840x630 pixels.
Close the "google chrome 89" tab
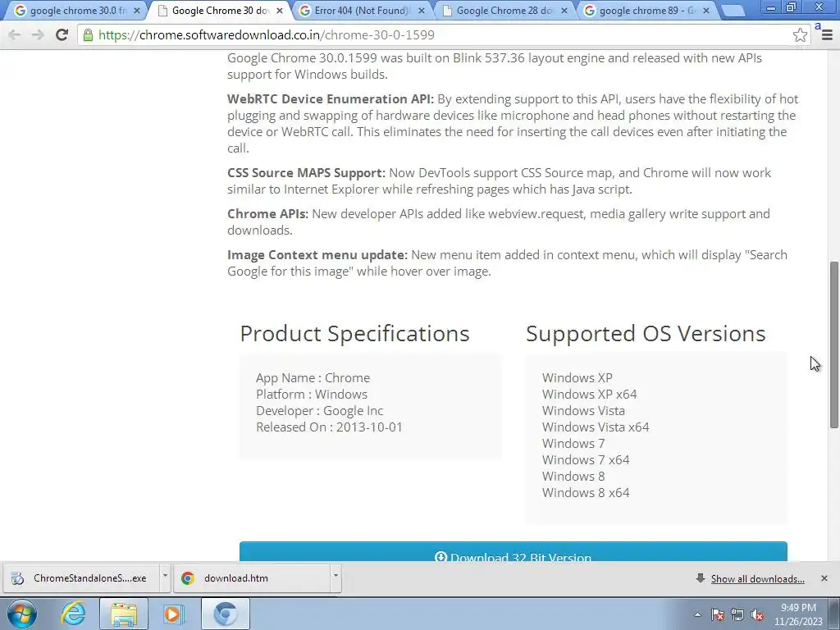pos(706,10)
